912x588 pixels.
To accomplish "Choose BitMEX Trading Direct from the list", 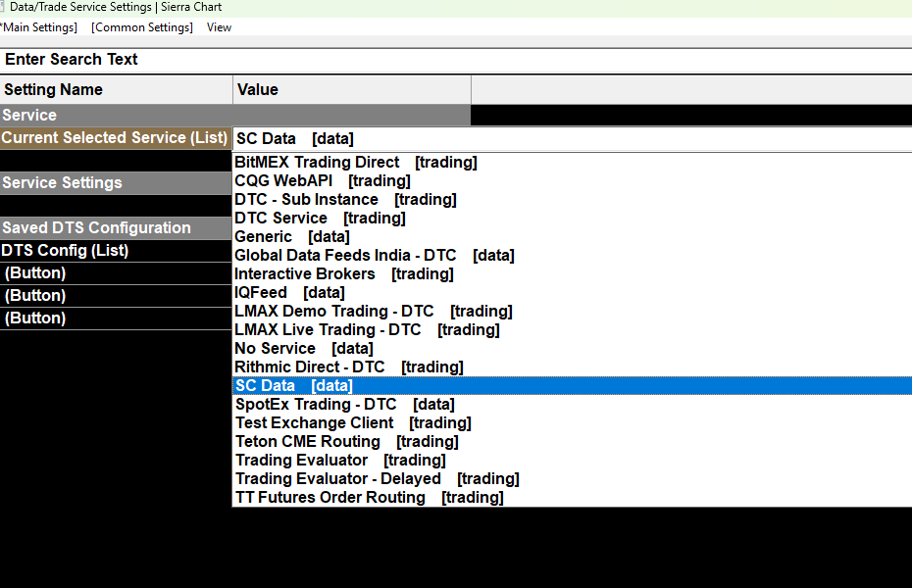I will click(573, 162).
